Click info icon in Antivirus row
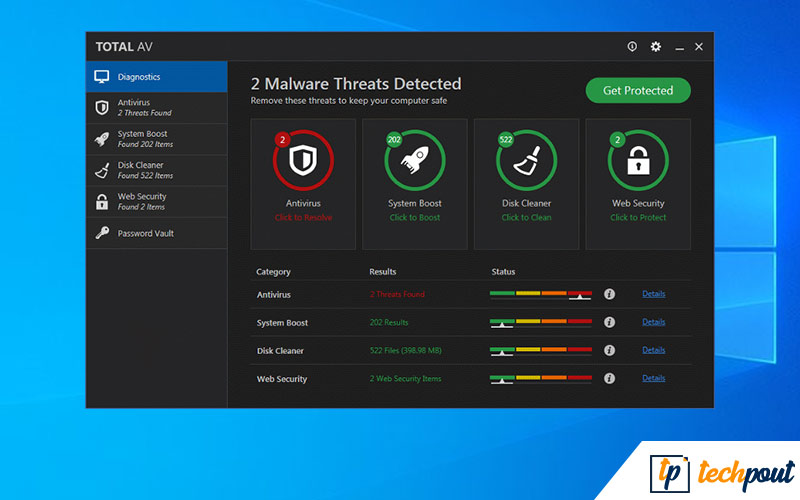Viewport: 800px width, 500px height. click(609, 294)
